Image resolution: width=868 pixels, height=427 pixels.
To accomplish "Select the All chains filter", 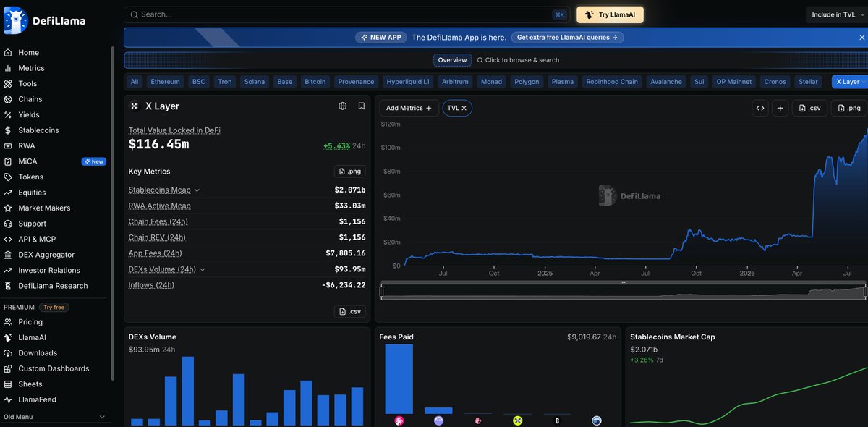I will click(134, 82).
